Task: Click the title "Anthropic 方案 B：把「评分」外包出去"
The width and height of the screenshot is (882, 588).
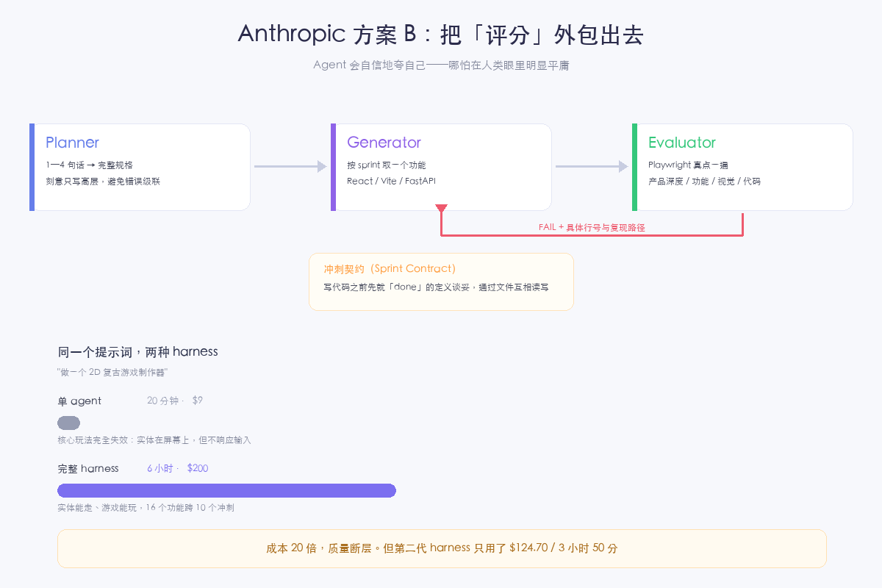Action: click(441, 35)
